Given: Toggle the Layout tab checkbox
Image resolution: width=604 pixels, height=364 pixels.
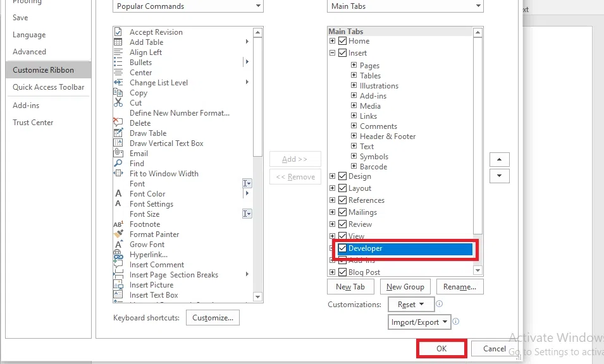Looking at the screenshot, I should (x=342, y=188).
